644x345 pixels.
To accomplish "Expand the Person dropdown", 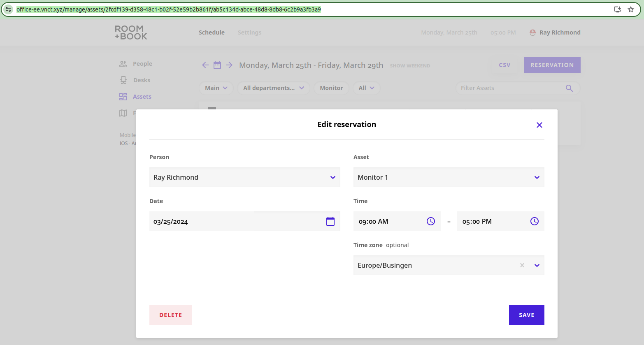I will pyautogui.click(x=332, y=177).
